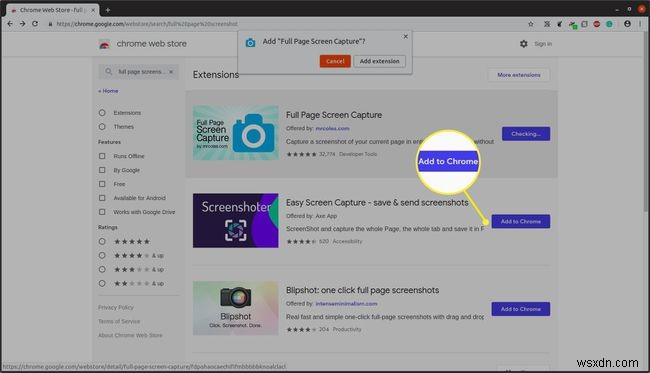
Task: Go to the Home link in the sidebar
Action: pyautogui.click(x=109, y=91)
